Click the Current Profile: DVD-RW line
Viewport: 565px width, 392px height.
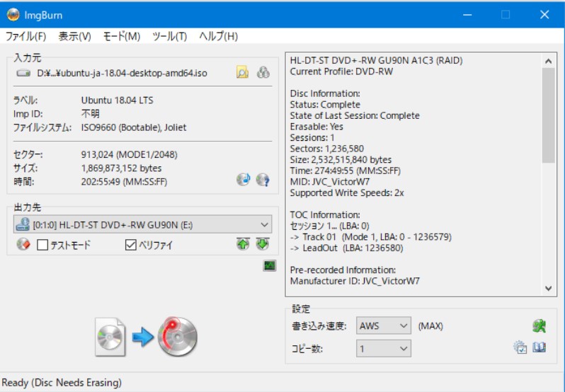click(x=341, y=71)
